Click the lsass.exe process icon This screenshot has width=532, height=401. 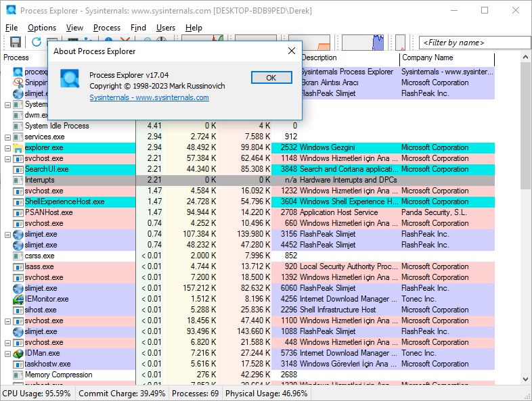point(18,266)
